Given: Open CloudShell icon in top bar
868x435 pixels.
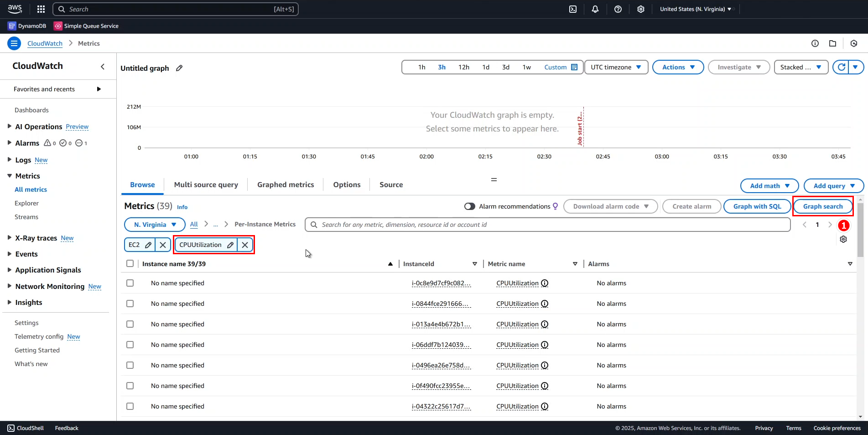Looking at the screenshot, I should tap(573, 9).
